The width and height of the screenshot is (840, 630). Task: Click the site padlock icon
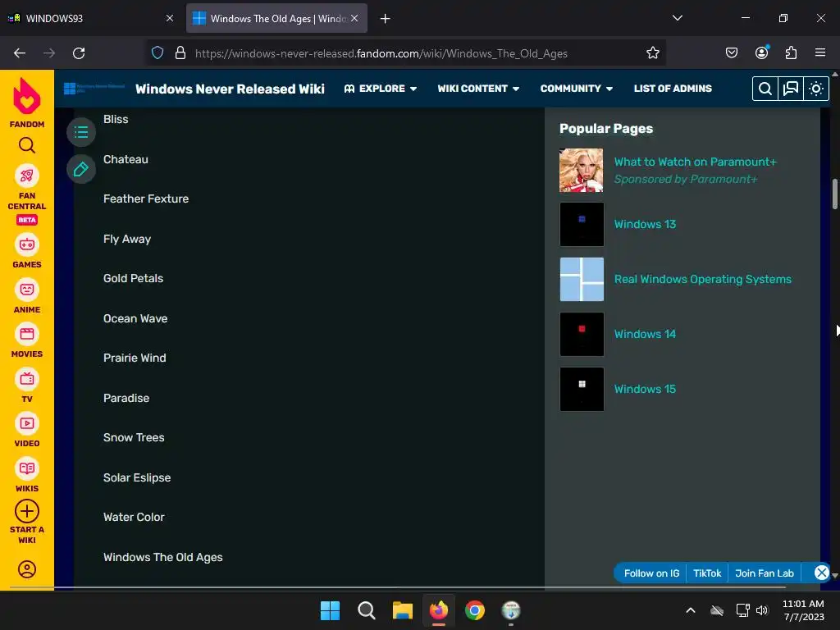180,53
